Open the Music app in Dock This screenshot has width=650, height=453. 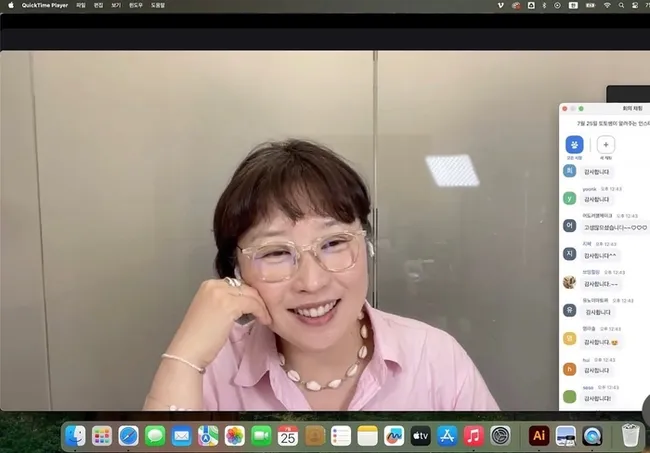coord(474,436)
